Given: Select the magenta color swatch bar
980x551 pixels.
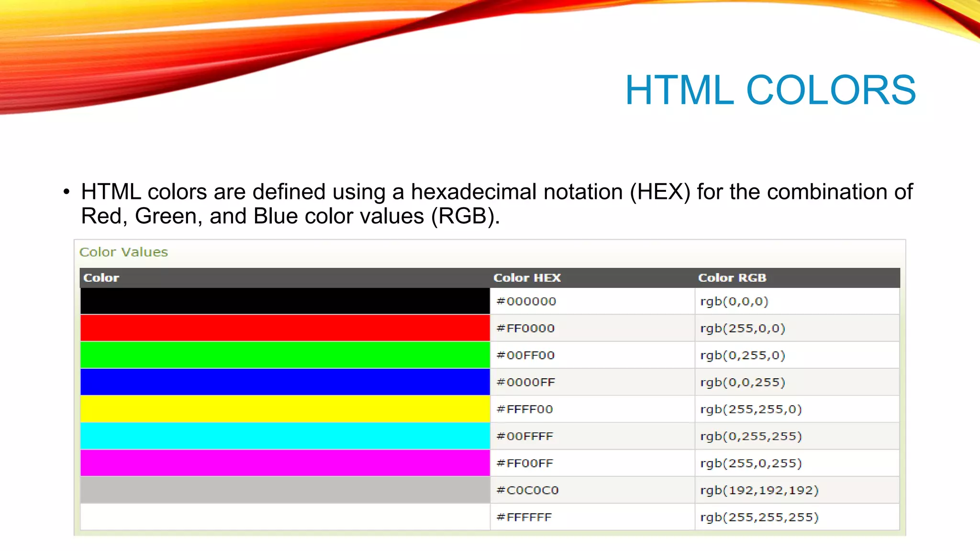Looking at the screenshot, I should pos(285,463).
